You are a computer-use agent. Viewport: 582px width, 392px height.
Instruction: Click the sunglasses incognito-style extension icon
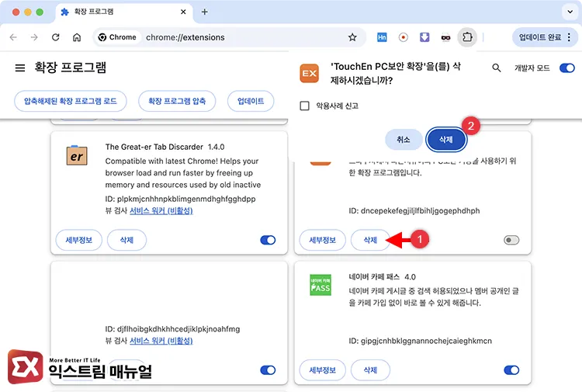(445, 37)
